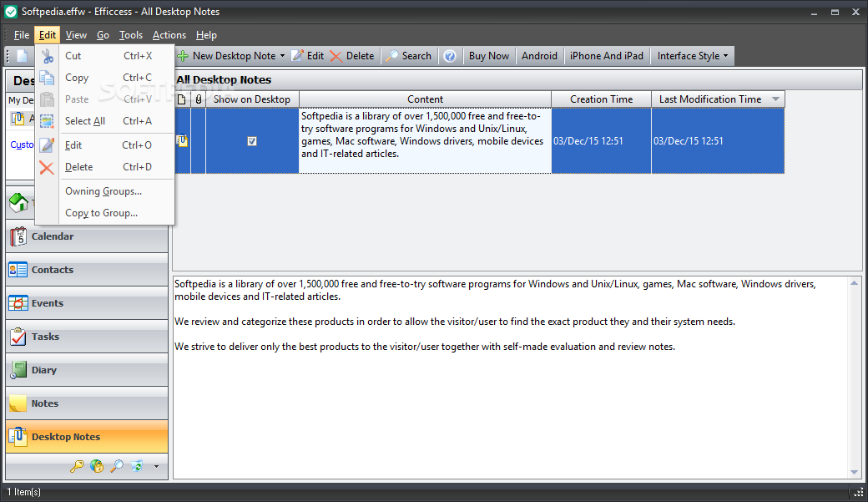The width and height of the screenshot is (868, 502).
Task: Click the Copy icon in Edit menu
Action: click(47, 78)
